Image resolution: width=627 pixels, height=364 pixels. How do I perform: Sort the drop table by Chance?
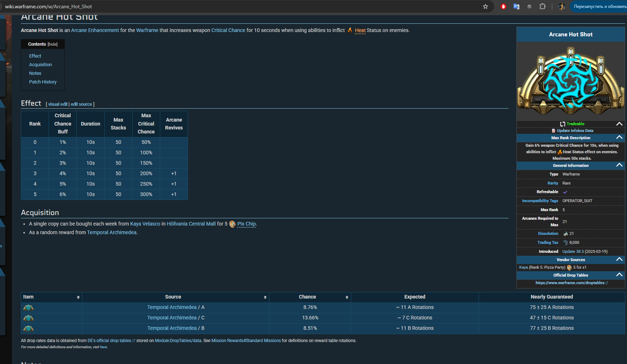[347, 297]
